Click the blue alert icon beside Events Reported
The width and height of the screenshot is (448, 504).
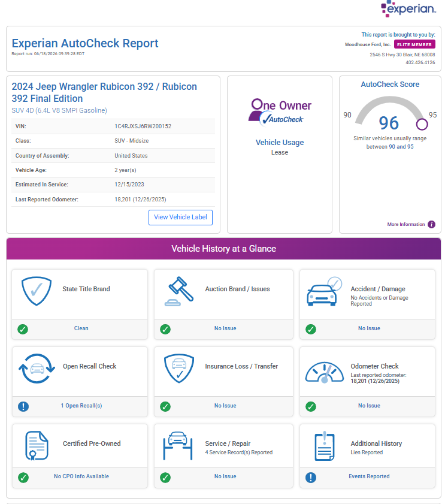click(311, 477)
